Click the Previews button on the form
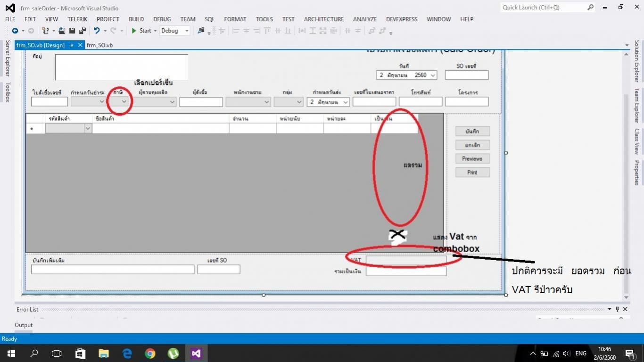Image resolution: width=644 pixels, height=362 pixels. tap(473, 158)
